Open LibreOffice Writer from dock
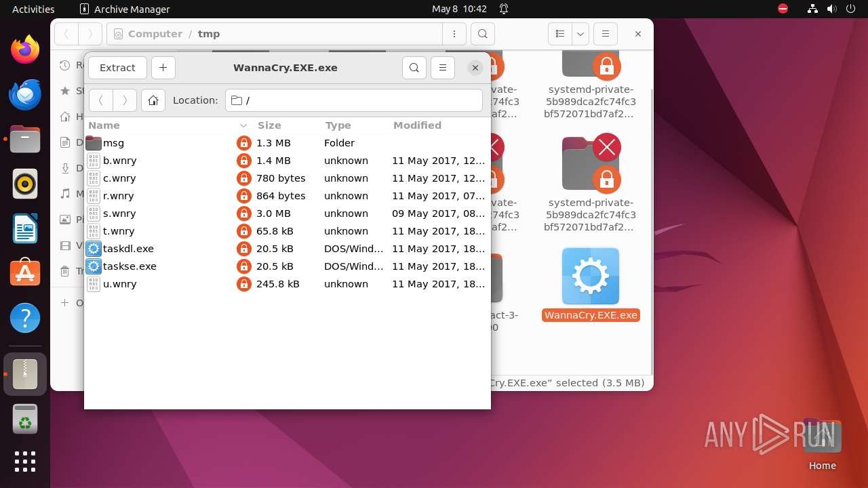This screenshot has width=868, height=488. [25, 228]
